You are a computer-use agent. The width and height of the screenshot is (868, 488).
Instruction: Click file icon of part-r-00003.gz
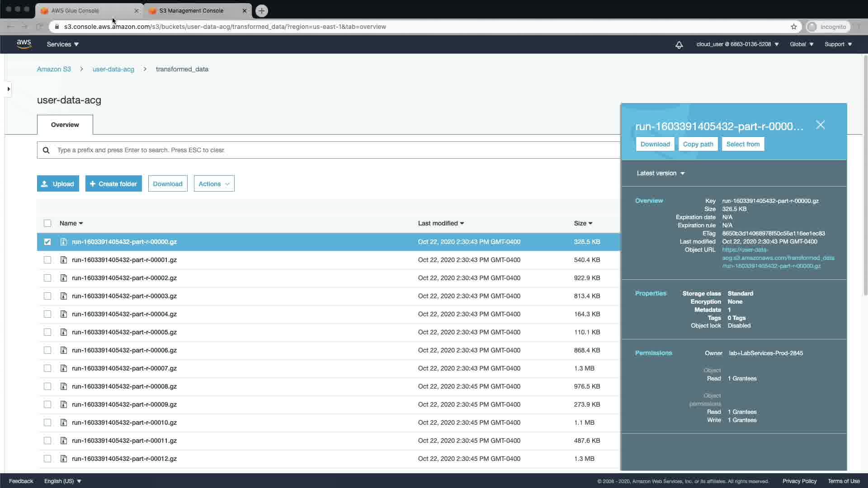point(64,296)
